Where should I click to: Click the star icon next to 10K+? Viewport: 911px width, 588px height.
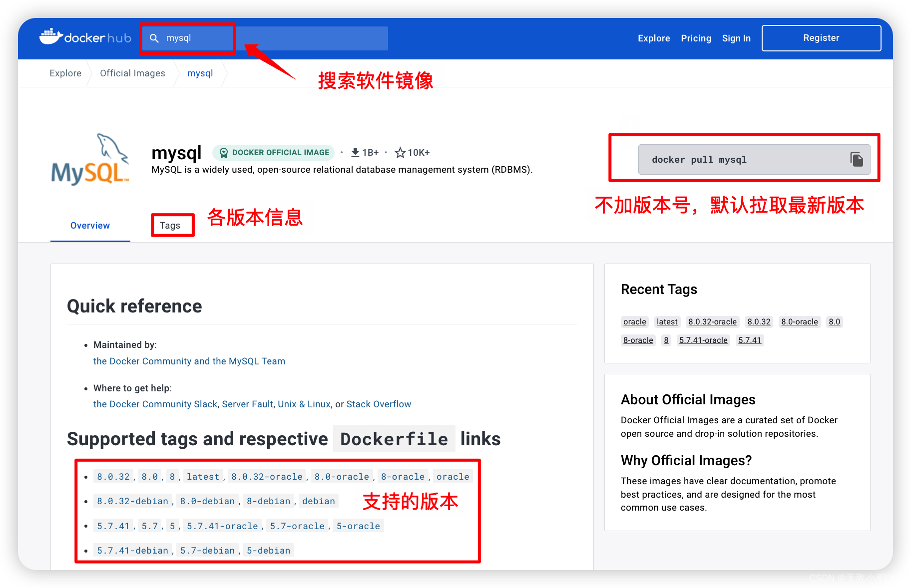[400, 153]
